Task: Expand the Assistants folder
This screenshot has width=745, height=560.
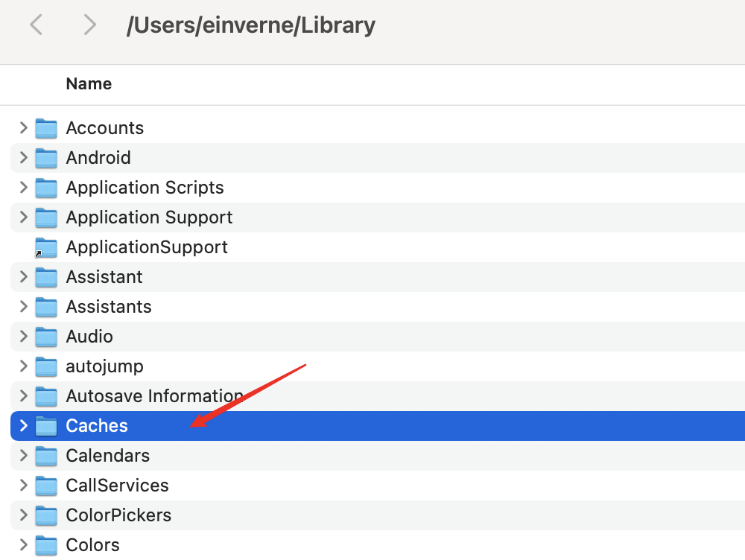Action: [x=23, y=307]
